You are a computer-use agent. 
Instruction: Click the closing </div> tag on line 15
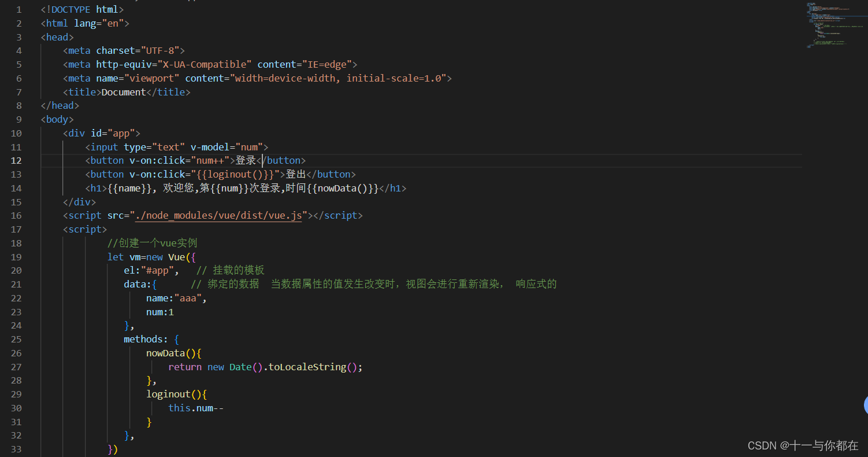(80, 202)
